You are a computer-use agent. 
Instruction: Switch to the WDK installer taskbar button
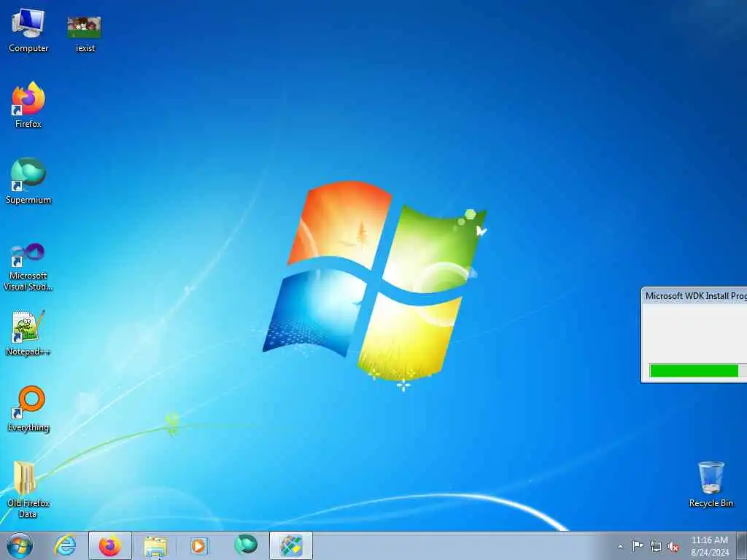[x=291, y=545]
